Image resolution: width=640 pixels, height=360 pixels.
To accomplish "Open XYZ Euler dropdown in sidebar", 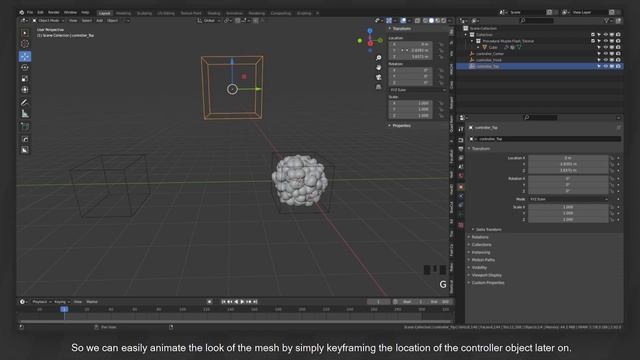I will [x=418, y=90].
